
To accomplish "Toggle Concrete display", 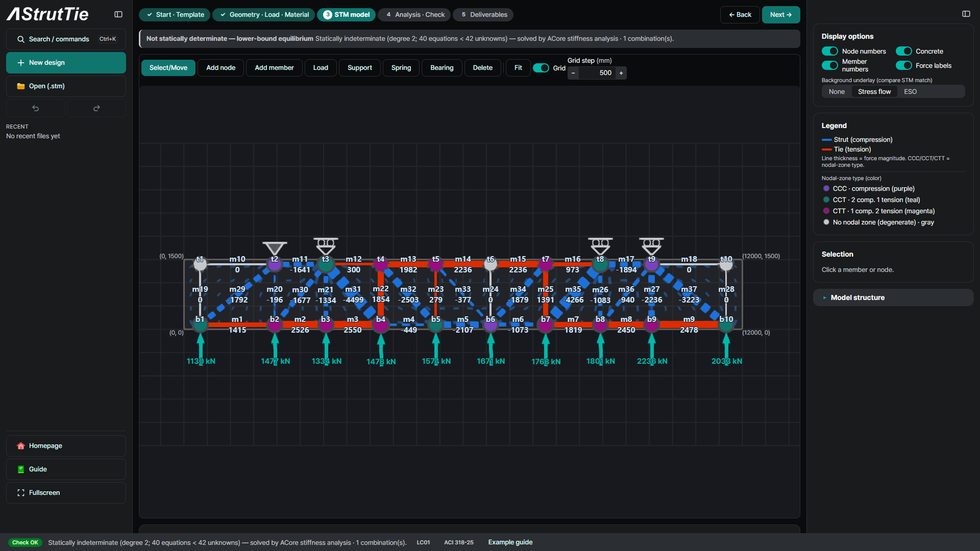I will [904, 51].
